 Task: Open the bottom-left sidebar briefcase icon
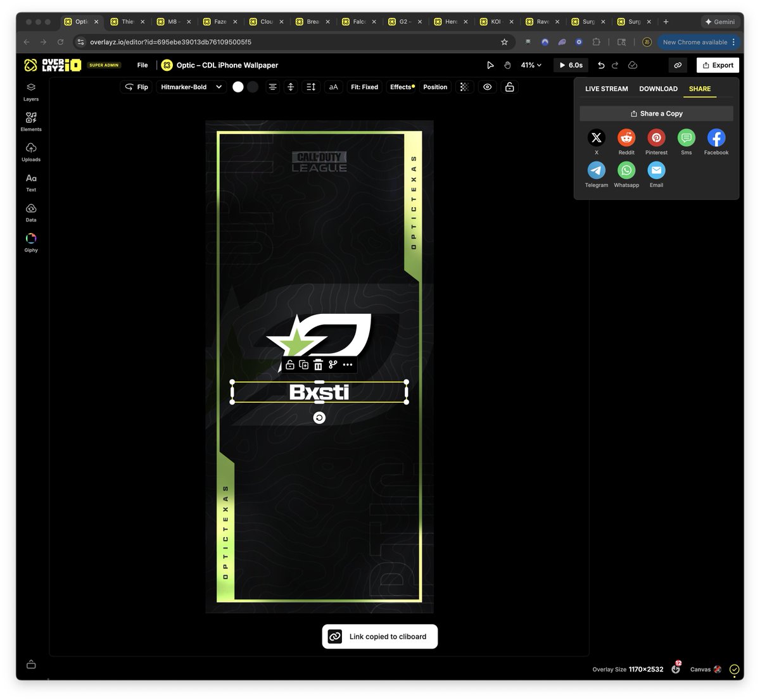31,665
